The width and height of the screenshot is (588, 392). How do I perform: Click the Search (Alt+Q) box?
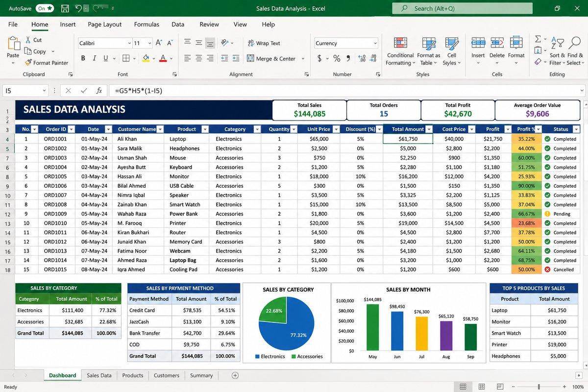pyautogui.click(x=462, y=8)
